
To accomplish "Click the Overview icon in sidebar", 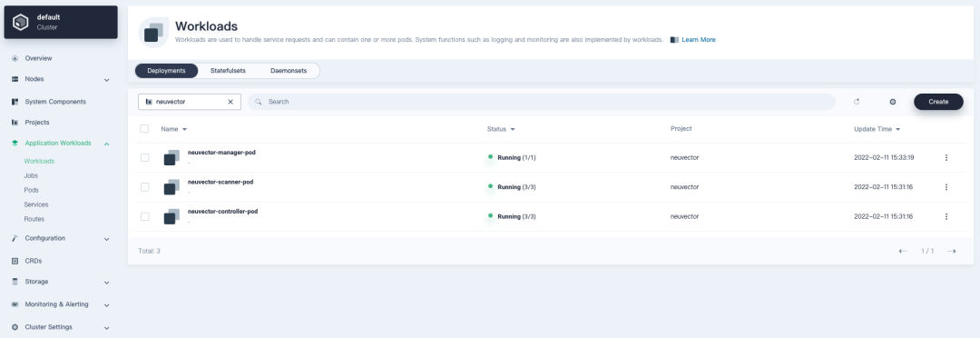I will coord(15,58).
